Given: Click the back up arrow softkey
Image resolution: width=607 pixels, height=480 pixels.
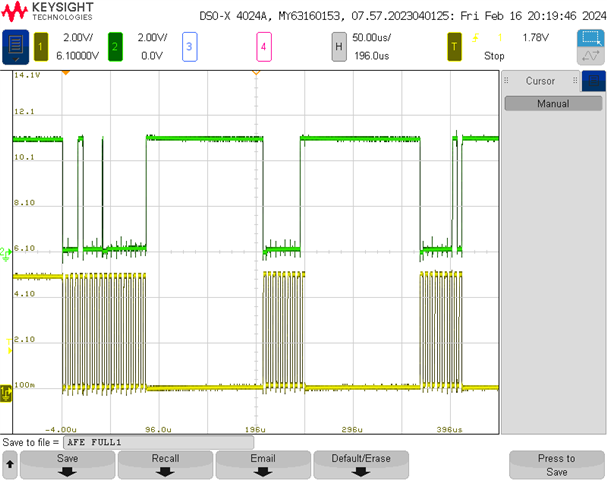Looking at the screenshot, I should pyautogui.click(x=10, y=465).
